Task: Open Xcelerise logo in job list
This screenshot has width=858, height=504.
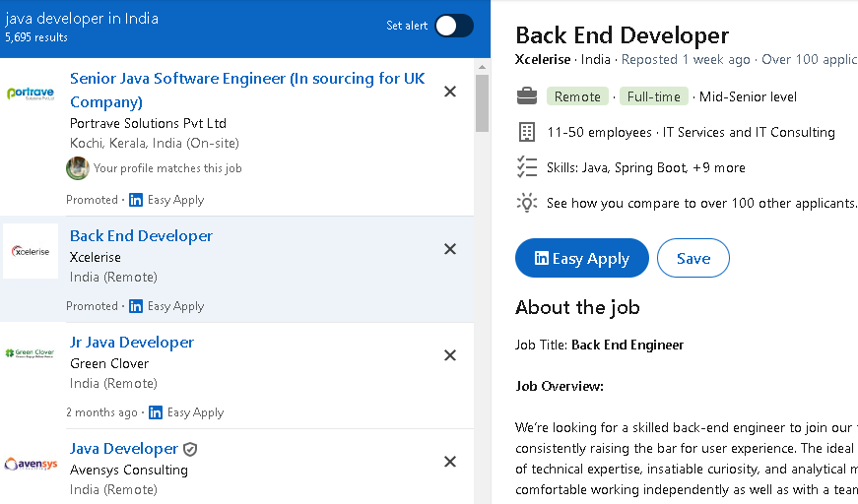Action: coord(31,251)
